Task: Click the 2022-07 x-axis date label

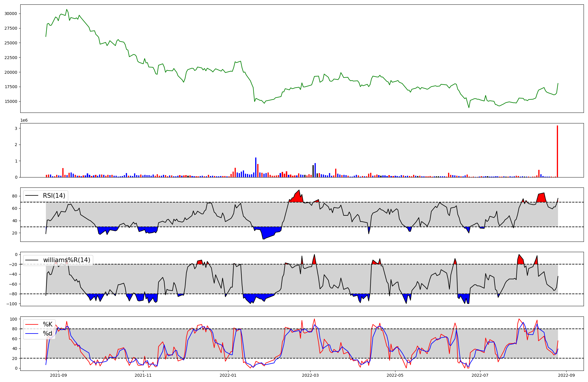Action: coord(480,375)
